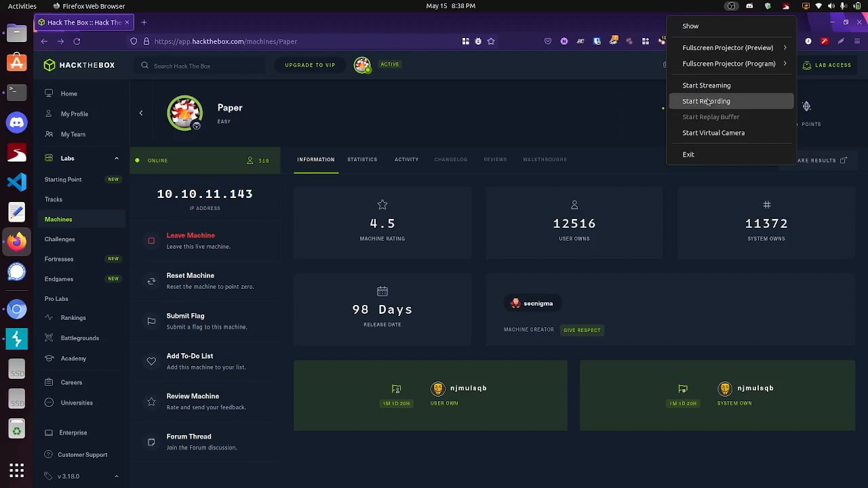Launch Visual Studio Code from the dock
This screenshot has width=868, height=488.
point(17,182)
